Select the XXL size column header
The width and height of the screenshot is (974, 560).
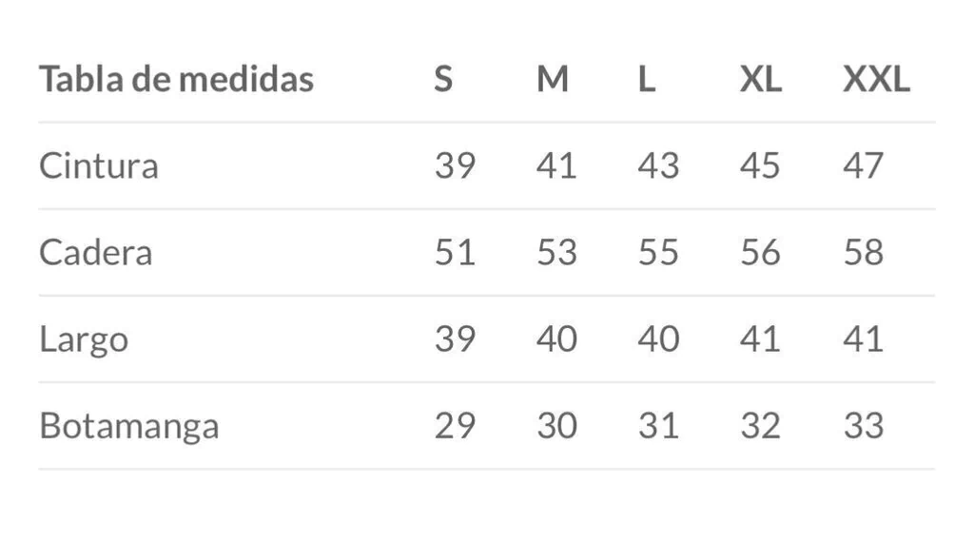[876, 80]
